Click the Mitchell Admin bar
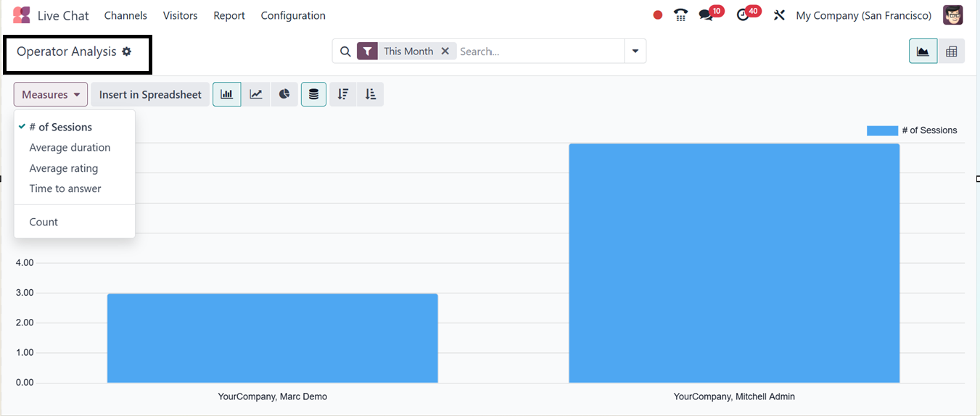Screen dimensions: 980x416 tap(734, 263)
